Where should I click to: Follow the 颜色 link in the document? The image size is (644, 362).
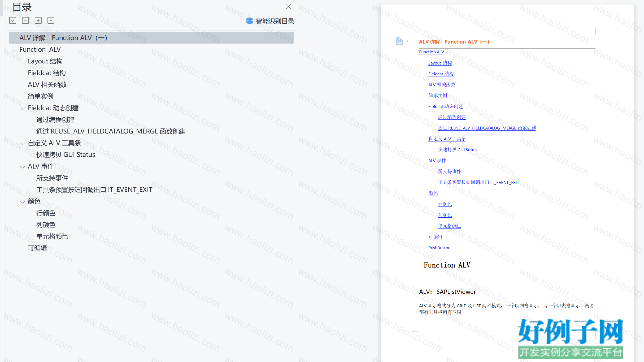tap(433, 193)
